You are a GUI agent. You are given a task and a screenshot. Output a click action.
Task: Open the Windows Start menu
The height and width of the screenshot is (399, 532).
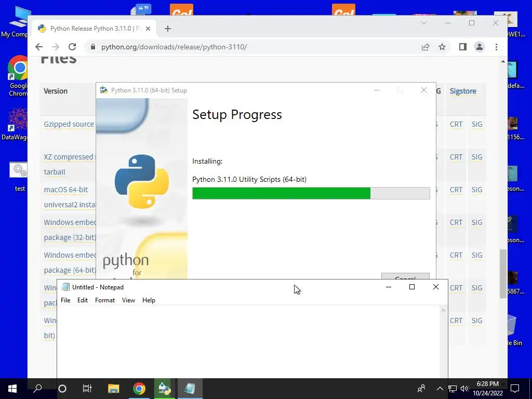(x=12, y=389)
